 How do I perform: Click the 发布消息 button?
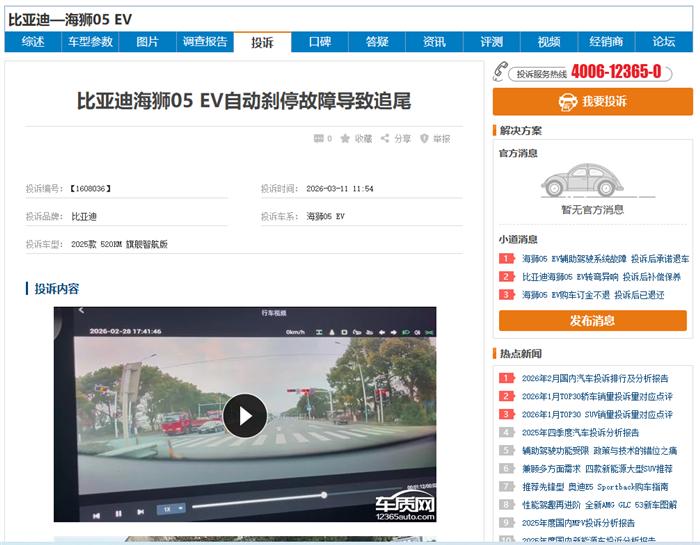(x=592, y=321)
